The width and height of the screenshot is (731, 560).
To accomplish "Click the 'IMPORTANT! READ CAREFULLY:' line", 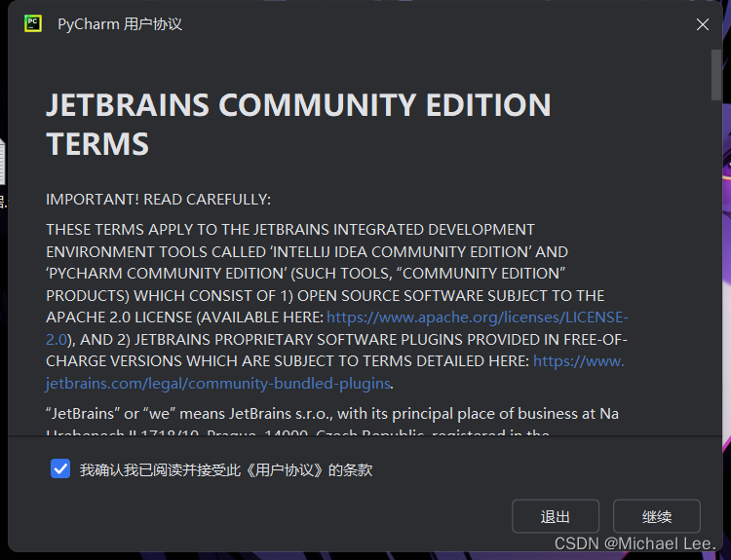I will pyautogui.click(x=158, y=200).
